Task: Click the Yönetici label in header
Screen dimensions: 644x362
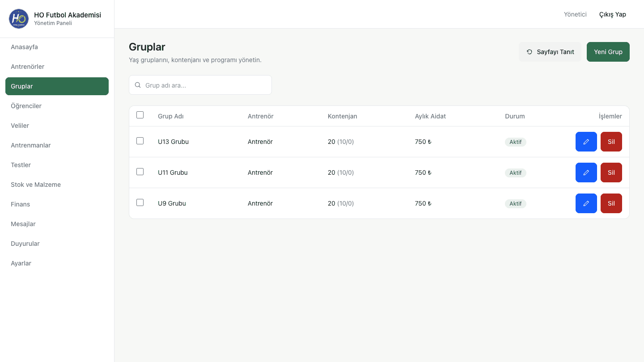Action: 575,14
